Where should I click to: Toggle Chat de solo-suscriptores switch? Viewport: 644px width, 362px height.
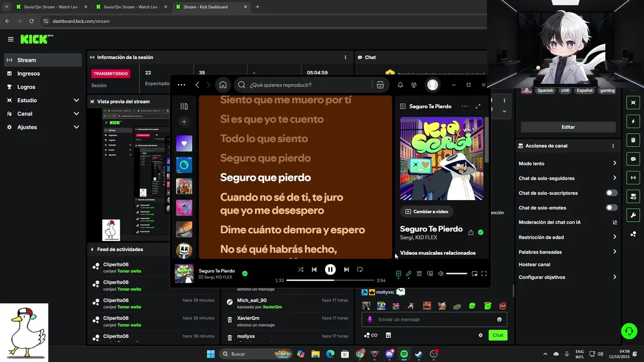612,193
